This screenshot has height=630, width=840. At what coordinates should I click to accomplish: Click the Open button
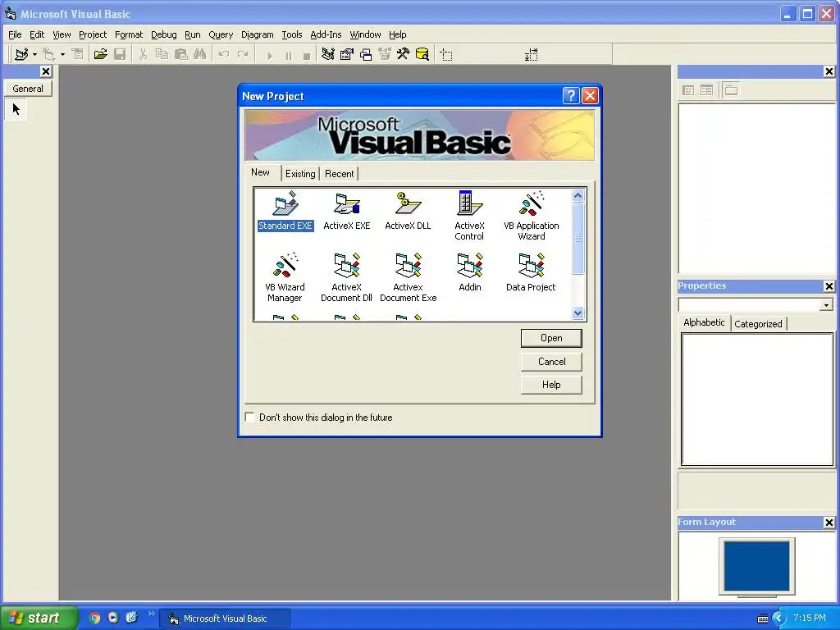pyautogui.click(x=551, y=338)
